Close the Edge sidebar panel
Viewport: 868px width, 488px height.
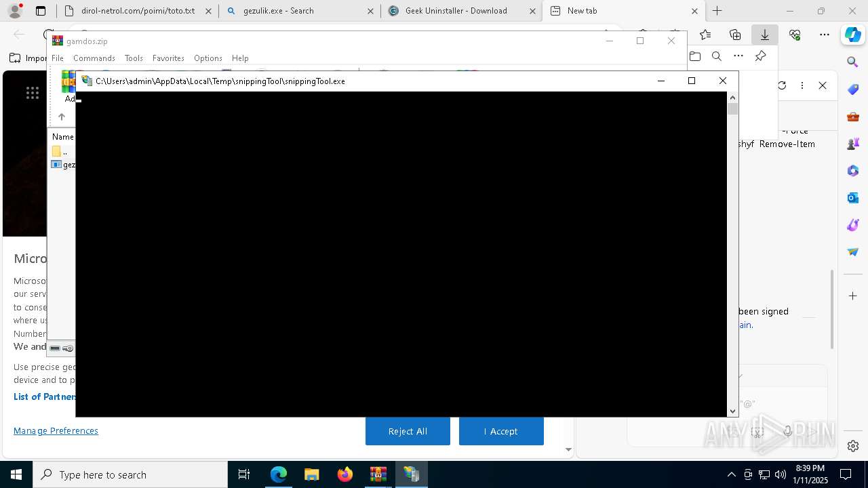pyautogui.click(x=823, y=85)
